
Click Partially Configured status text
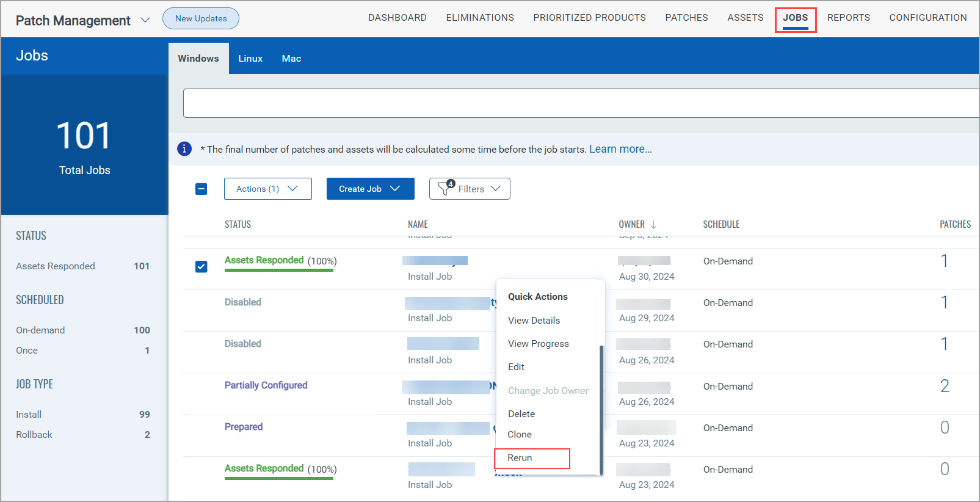pos(266,385)
